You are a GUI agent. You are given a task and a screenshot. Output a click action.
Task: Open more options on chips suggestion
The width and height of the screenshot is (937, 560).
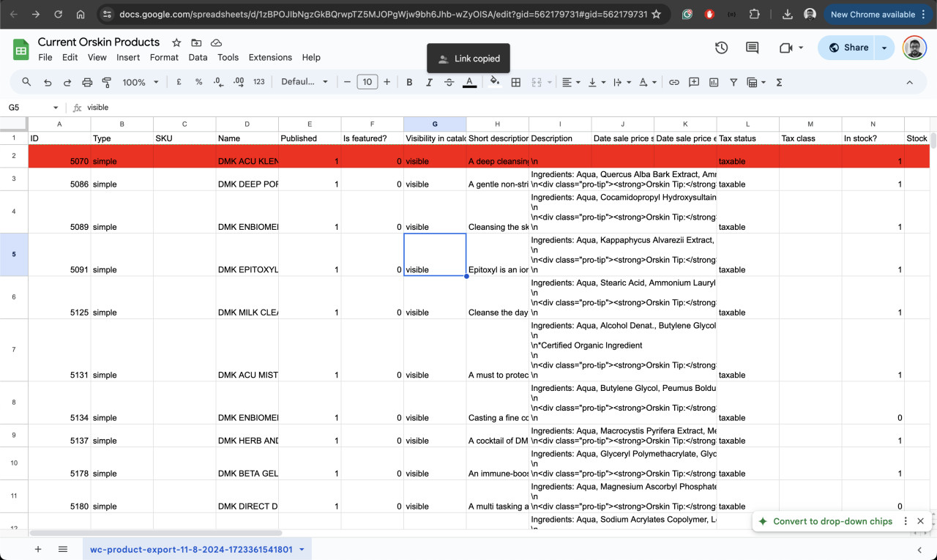pos(906,521)
